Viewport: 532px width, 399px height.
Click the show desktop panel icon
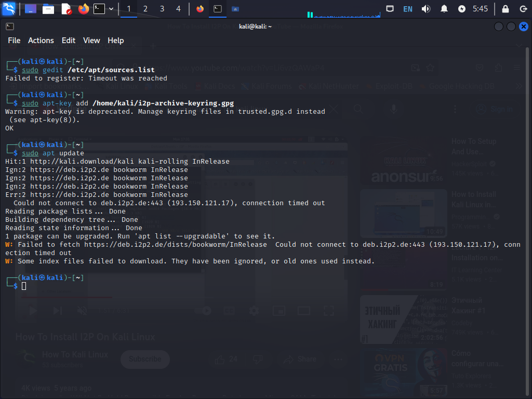click(x=30, y=8)
